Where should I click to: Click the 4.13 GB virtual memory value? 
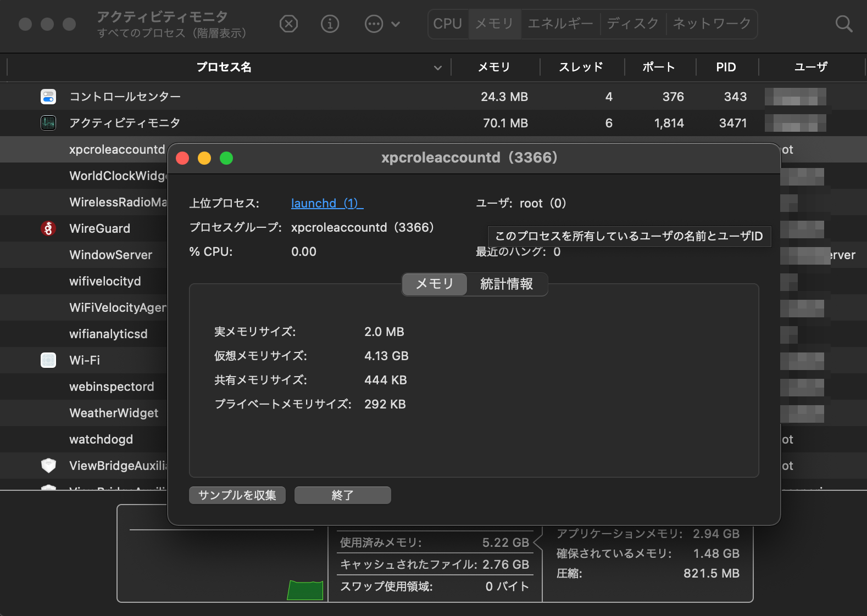(x=386, y=356)
